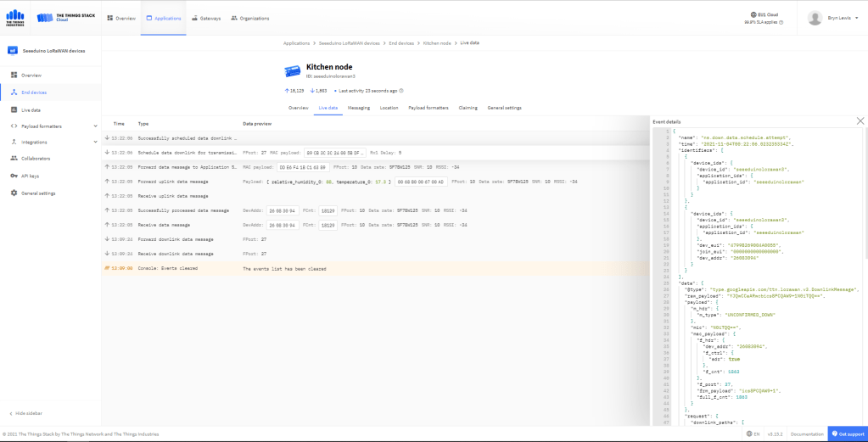The height and width of the screenshot is (442, 868).
Task: Click End devices in the breadcrumb
Action: (402, 42)
